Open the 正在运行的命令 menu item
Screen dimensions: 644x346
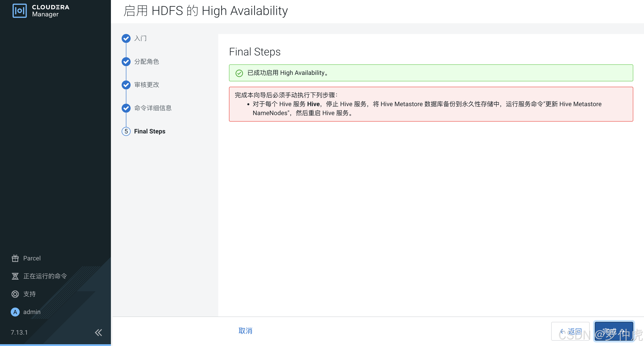click(x=45, y=276)
